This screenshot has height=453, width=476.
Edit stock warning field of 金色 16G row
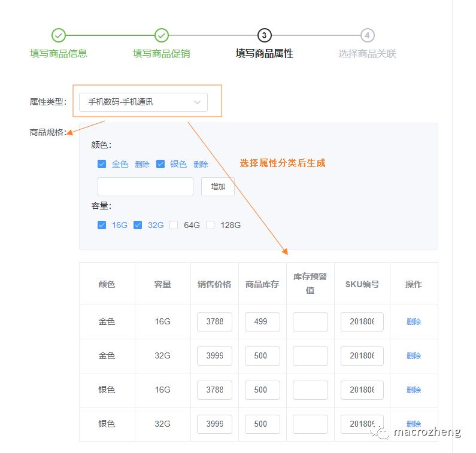tap(310, 321)
